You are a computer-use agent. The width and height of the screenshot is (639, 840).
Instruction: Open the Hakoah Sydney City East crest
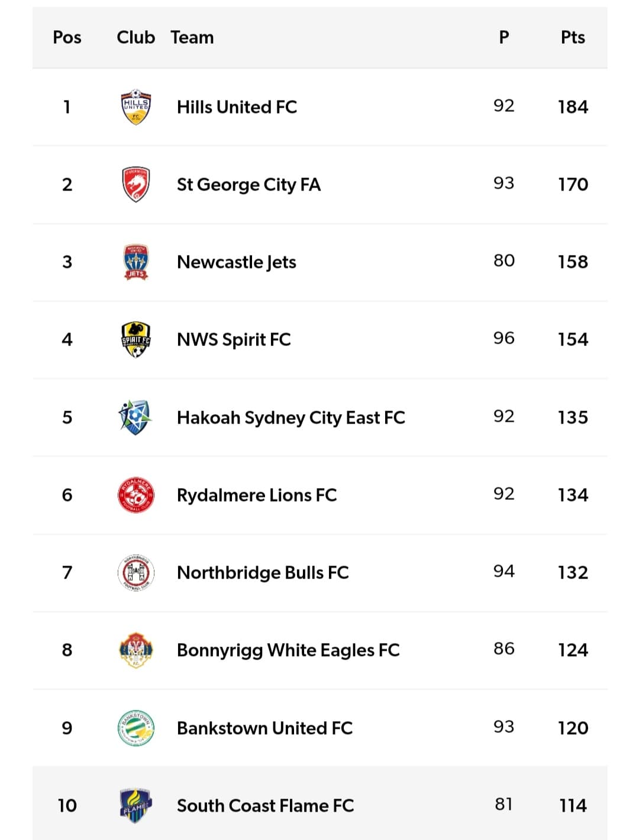coord(135,417)
